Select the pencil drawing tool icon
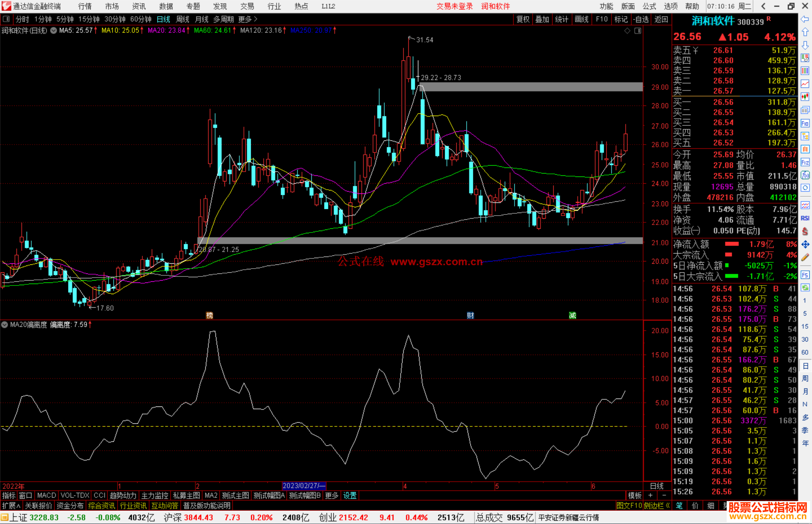 (805, 258)
